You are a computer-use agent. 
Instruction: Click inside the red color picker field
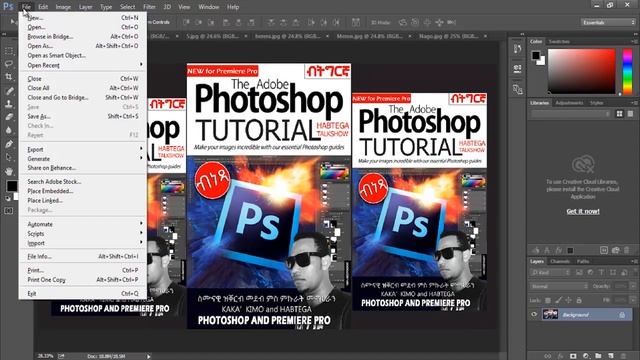tap(581, 71)
